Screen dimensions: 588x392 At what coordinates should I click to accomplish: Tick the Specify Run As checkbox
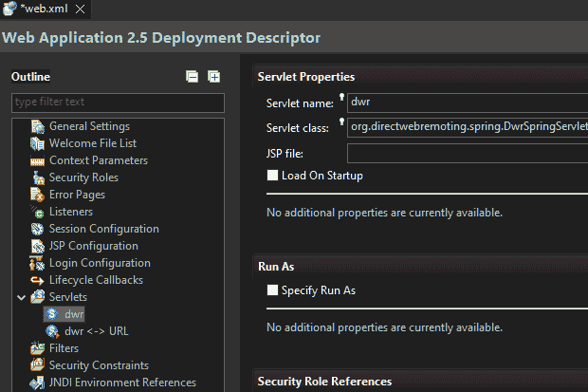(272, 290)
